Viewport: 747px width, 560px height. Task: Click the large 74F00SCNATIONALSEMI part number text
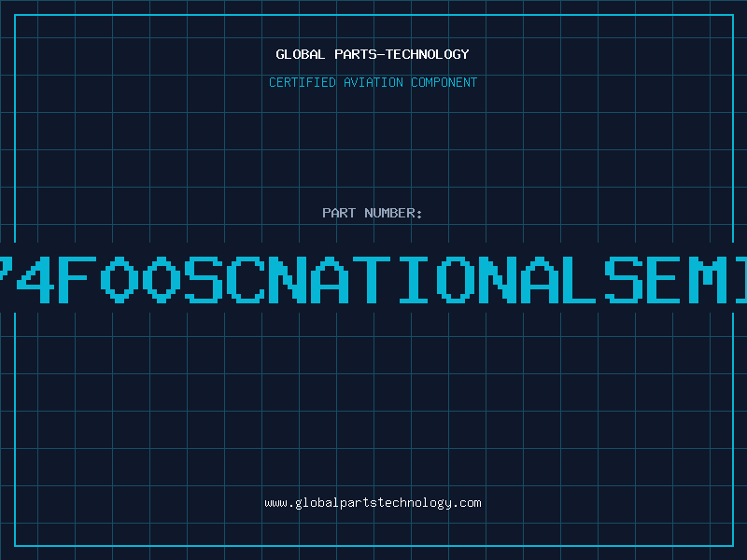373,279
